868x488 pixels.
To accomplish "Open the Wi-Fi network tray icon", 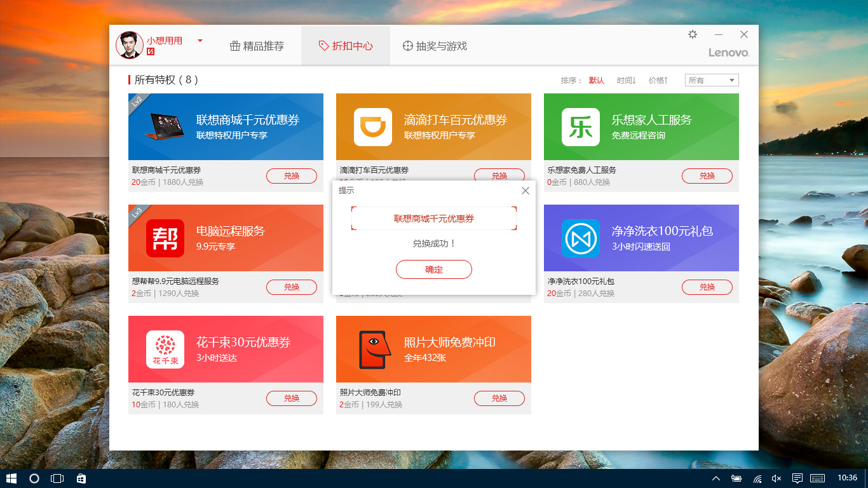I will click(x=757, y=478).
